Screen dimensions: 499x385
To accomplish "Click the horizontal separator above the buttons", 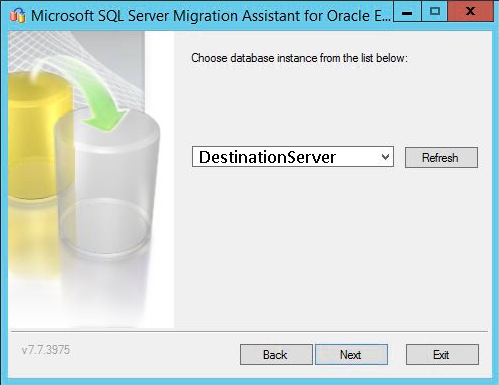I will 249,332.
